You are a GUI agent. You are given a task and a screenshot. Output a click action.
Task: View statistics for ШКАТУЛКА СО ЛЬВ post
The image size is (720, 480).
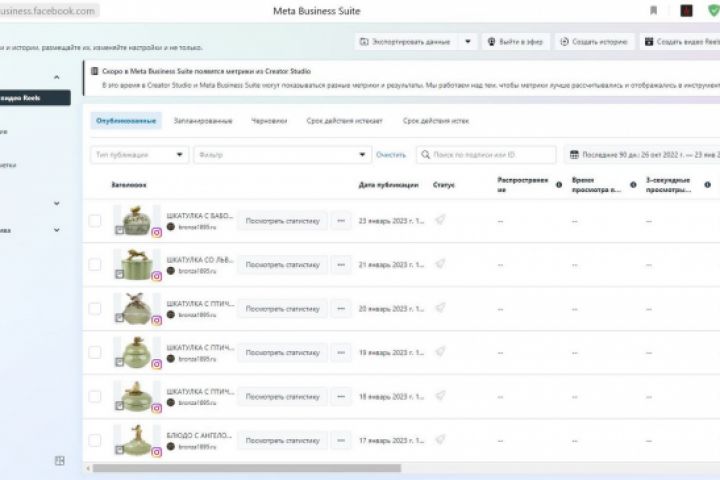[282, 265]
